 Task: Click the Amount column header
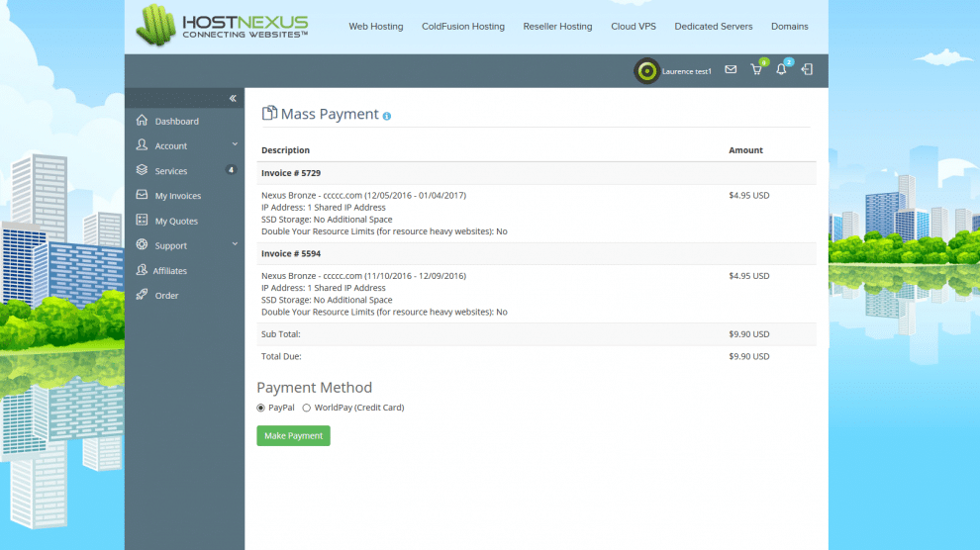click(x=745, y=150)
